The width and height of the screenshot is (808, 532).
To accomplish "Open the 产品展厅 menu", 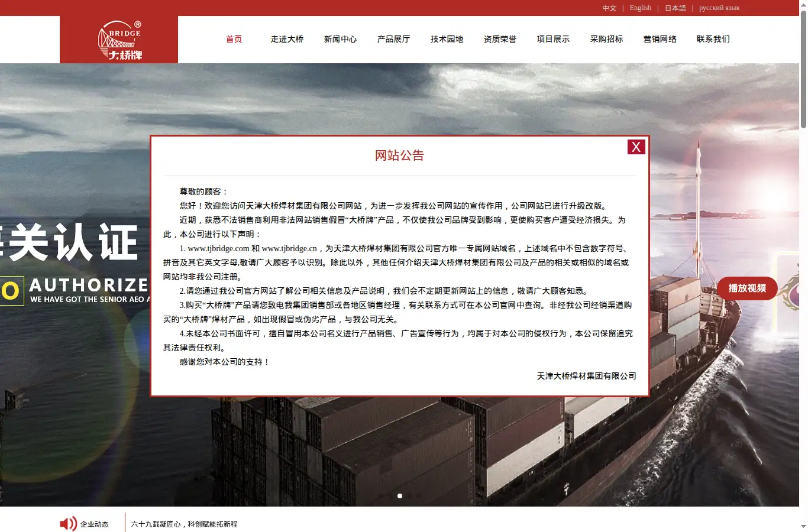I will tap(393, 39).
